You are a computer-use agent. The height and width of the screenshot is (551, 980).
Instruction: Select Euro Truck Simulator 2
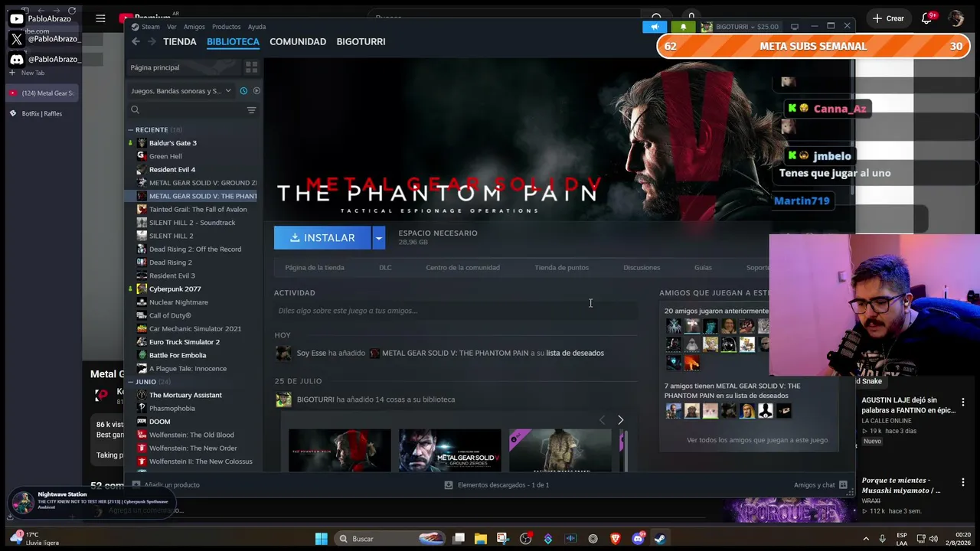click(x=185, y=342)
